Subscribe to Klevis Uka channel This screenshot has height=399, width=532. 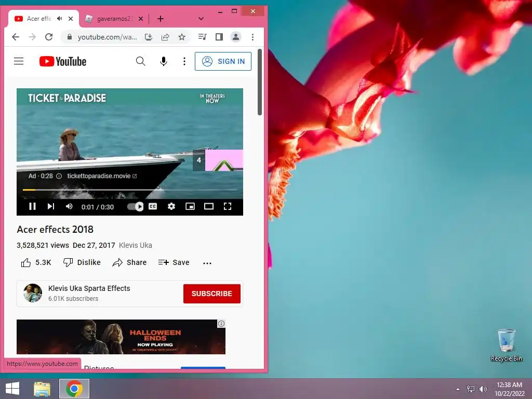pyautogui.click(x=212, y=294)
